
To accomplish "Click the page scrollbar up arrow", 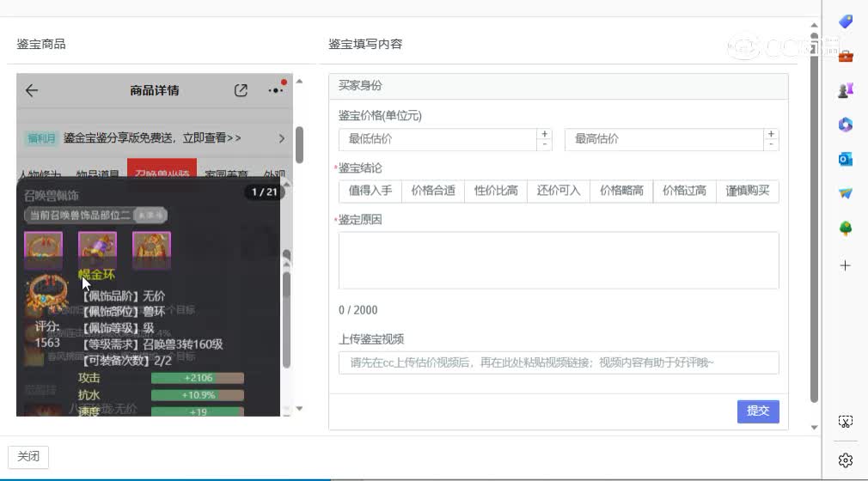I will pos(814,26).
